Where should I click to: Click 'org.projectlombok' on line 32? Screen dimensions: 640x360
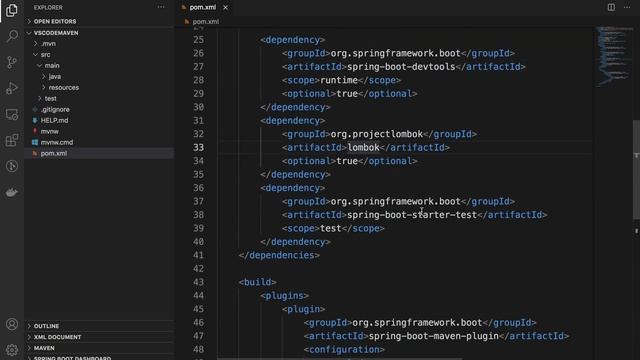(x=376, y=134)
